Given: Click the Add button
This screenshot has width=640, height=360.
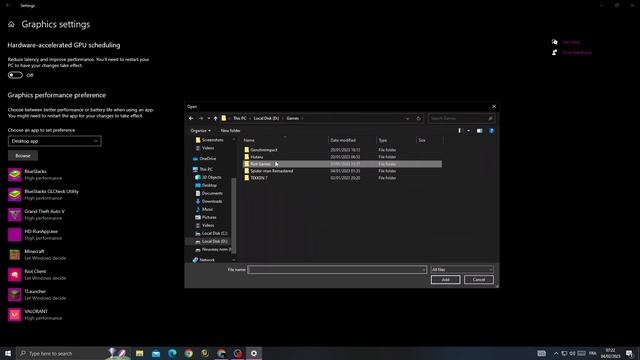Looking at the screenshot, I should [x=445, y=280].
